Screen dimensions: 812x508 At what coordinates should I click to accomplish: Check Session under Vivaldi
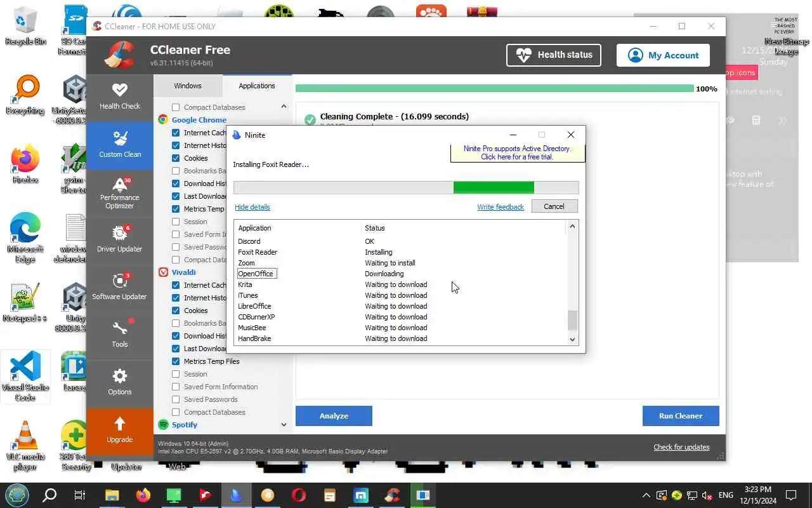(x=176, y=374)
